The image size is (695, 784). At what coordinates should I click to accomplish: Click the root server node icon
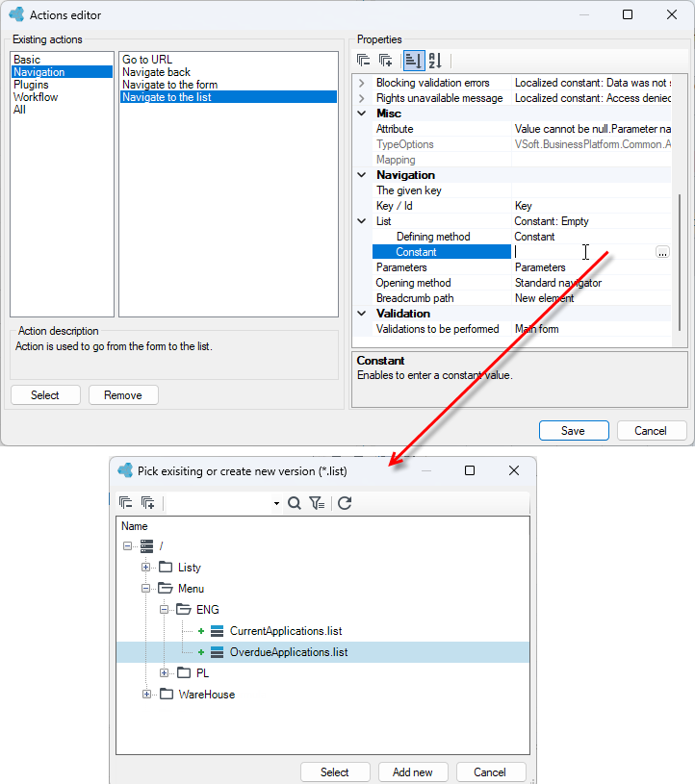click(x=146, y=546)
